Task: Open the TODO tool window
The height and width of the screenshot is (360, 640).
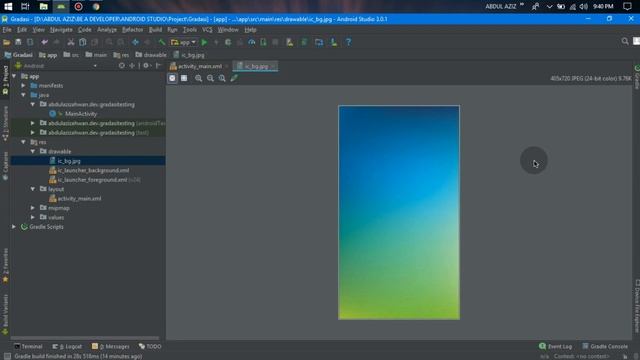Action: coord(150,346)
